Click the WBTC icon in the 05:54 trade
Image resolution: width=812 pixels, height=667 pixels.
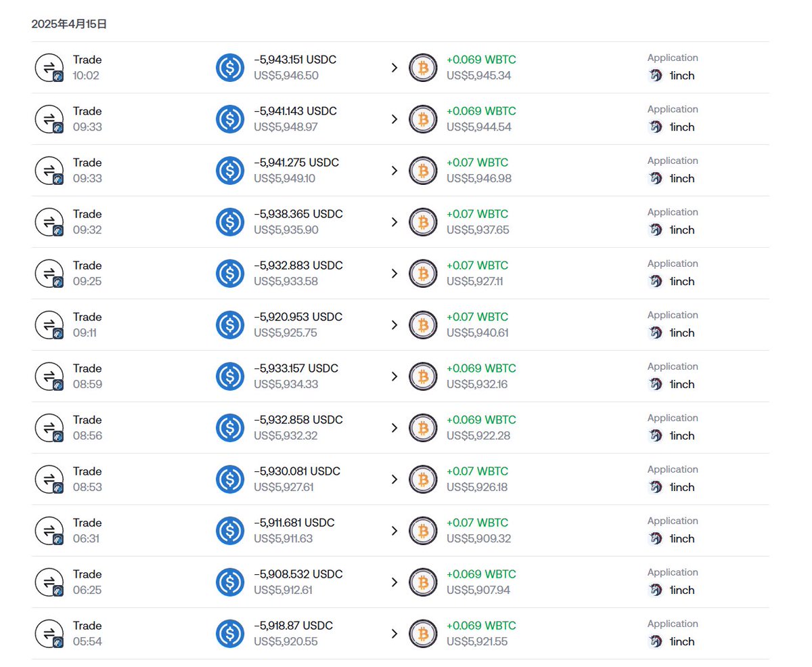pos(423,634)
